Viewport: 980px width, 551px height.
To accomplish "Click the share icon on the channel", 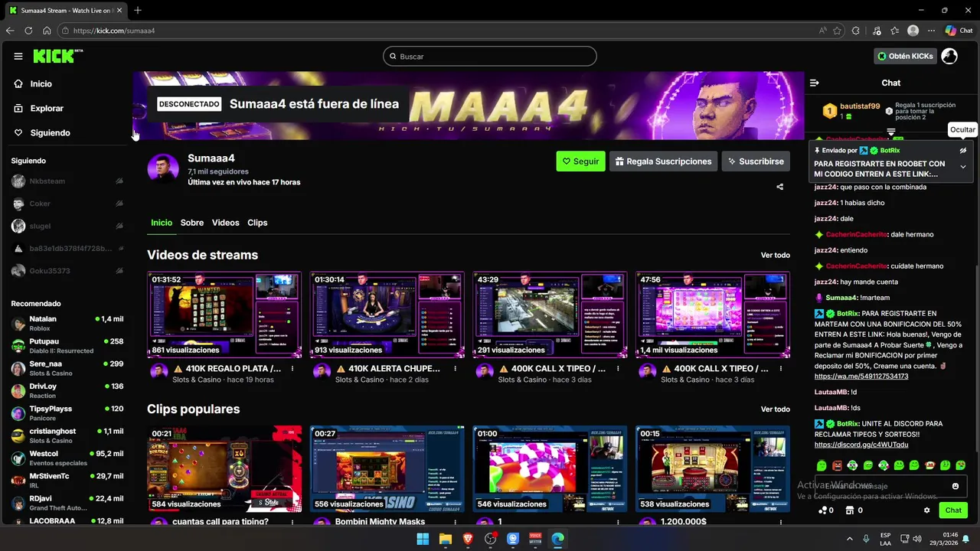I will (780, 187).
